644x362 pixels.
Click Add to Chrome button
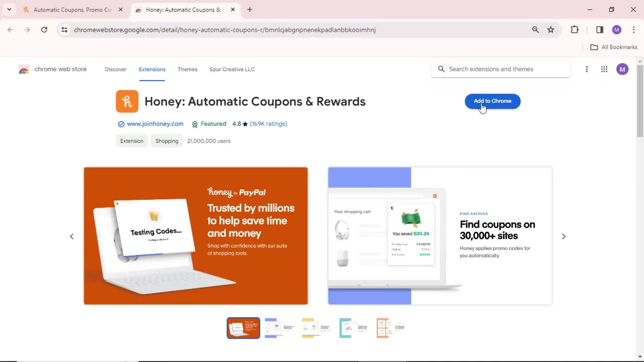(x=492, y=101)
